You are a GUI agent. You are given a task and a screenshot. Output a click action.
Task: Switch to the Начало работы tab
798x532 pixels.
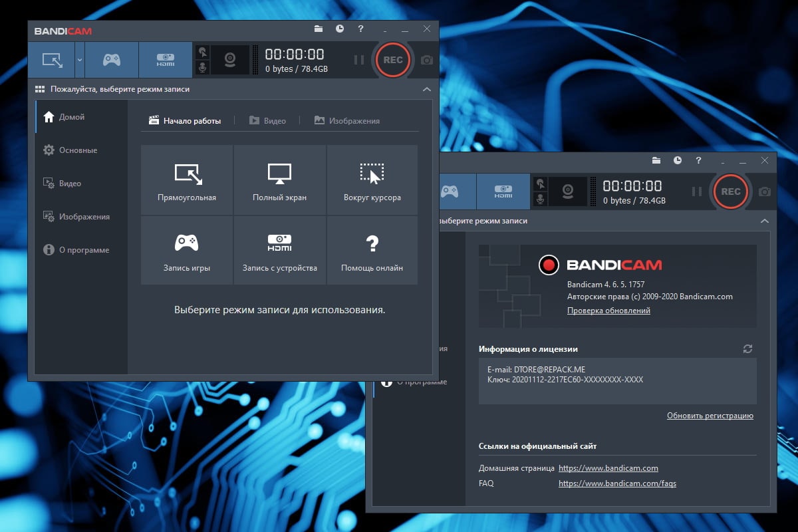click(x=184, y=121)
